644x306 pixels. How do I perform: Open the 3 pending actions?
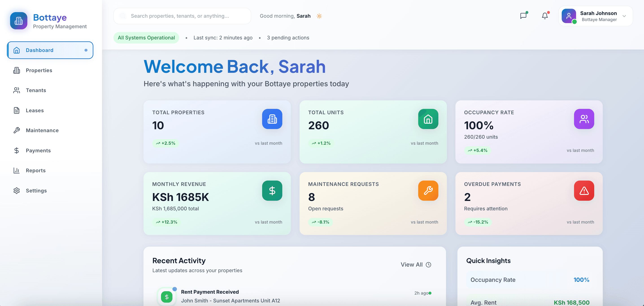(x=288, y=37)
